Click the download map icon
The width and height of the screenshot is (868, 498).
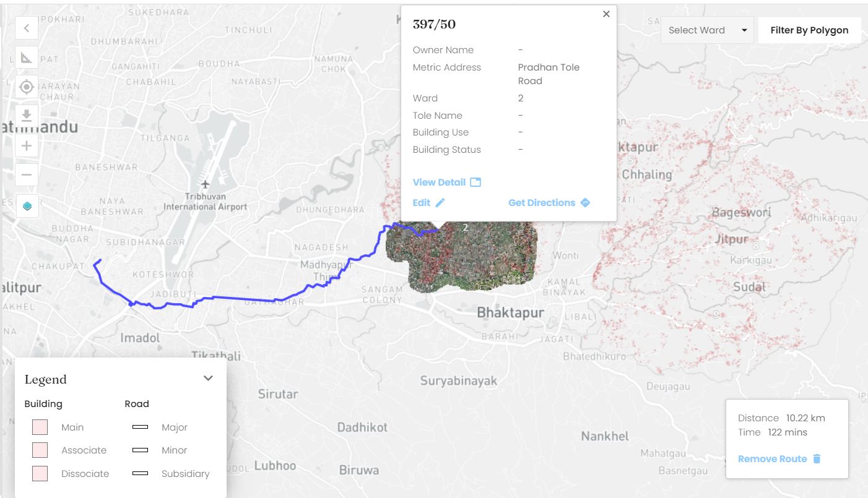[x=27, y=115]
